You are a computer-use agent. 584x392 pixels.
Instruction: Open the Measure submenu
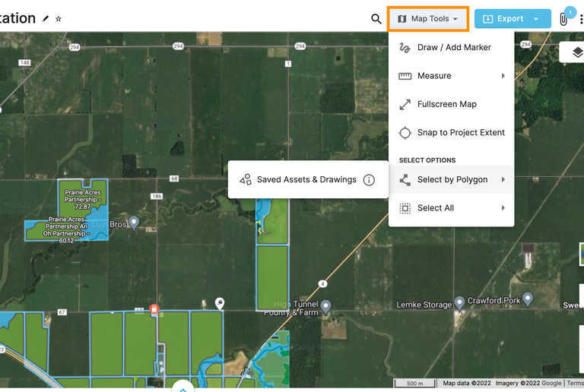coord(452,76)
